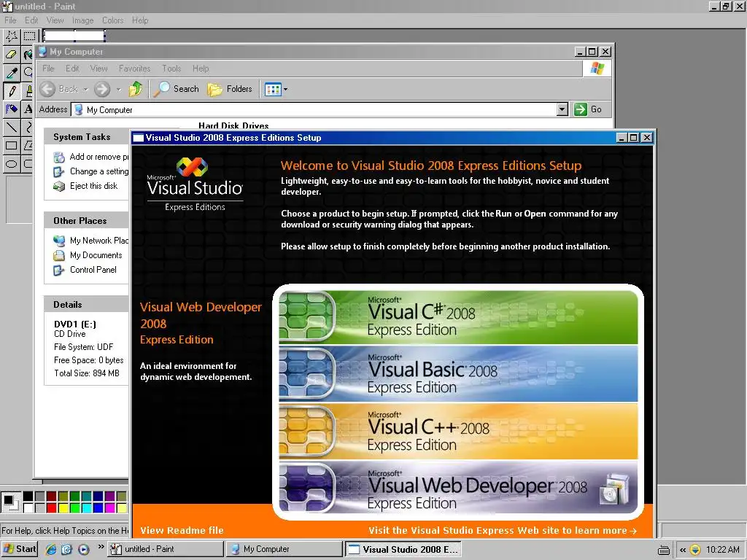Toggle the Folders pane in My Computer
Image resolution: width=747 pixels, height=560 pixels.
[230, 89]
